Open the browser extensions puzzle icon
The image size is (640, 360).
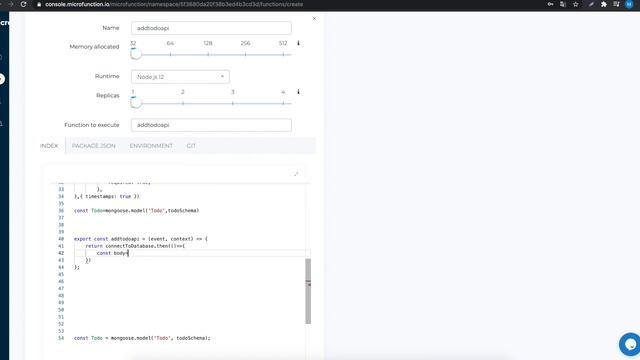click(x=604, y=4)
